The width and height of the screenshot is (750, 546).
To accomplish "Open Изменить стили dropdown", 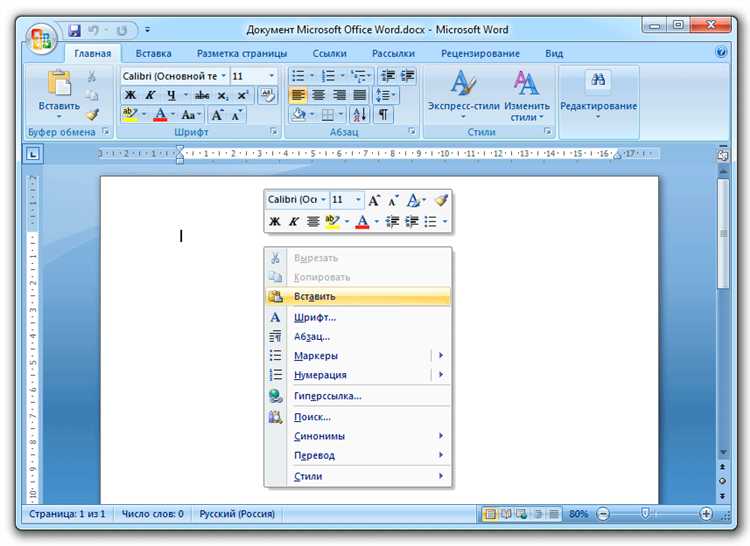I will click(527, 96).
